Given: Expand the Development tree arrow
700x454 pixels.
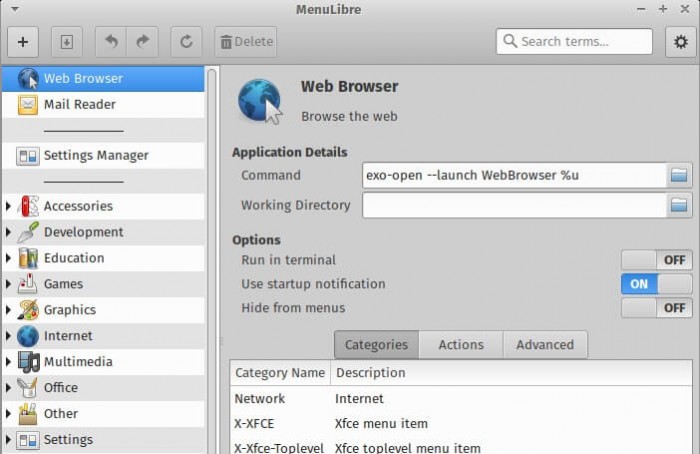Looking at the screenshot, I should coord(8,232).
